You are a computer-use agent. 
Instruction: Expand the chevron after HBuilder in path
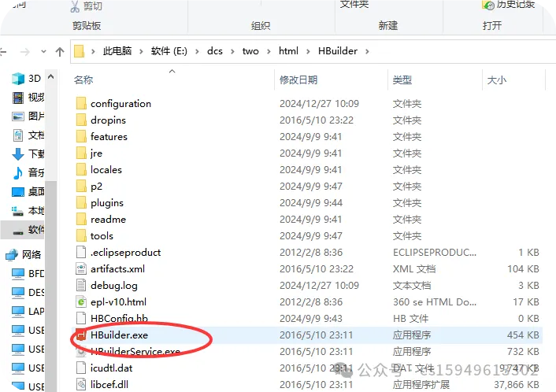(x=367, y=51)
